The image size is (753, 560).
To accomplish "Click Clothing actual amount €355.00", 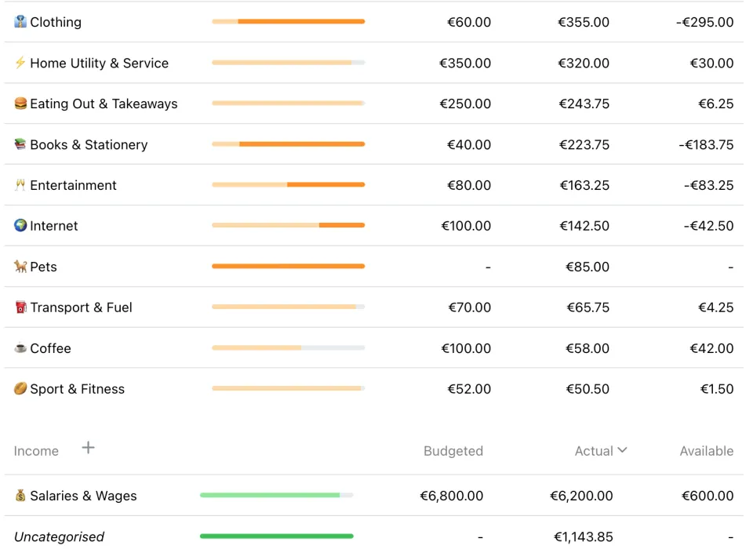I will click(x=583, y=22).
